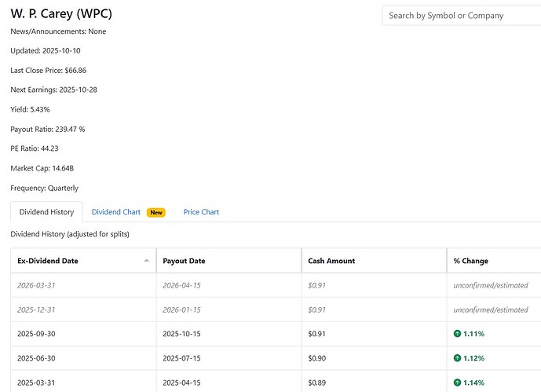This screenshot has width=541, height=392.
Task: Switch to the Dividend Chart tab
Action: point(115,212)
